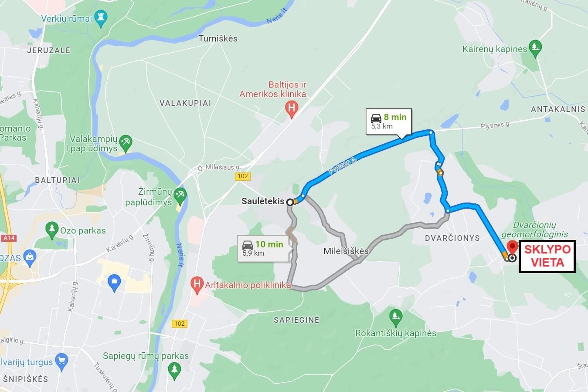588x392 pixels.
Task: Click the Kairėnų kapinės tree marker
Action: click(535, 48)
